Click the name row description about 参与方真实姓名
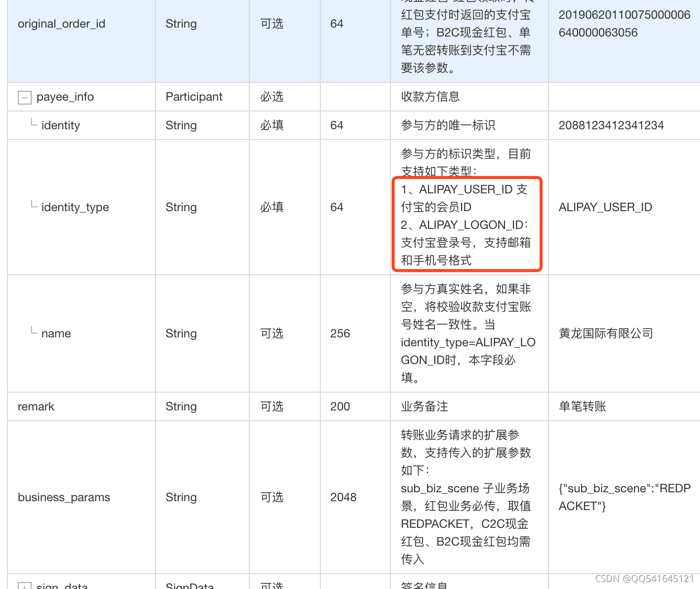The width and height of the screenshot is (700, 589). click(468, 333)
